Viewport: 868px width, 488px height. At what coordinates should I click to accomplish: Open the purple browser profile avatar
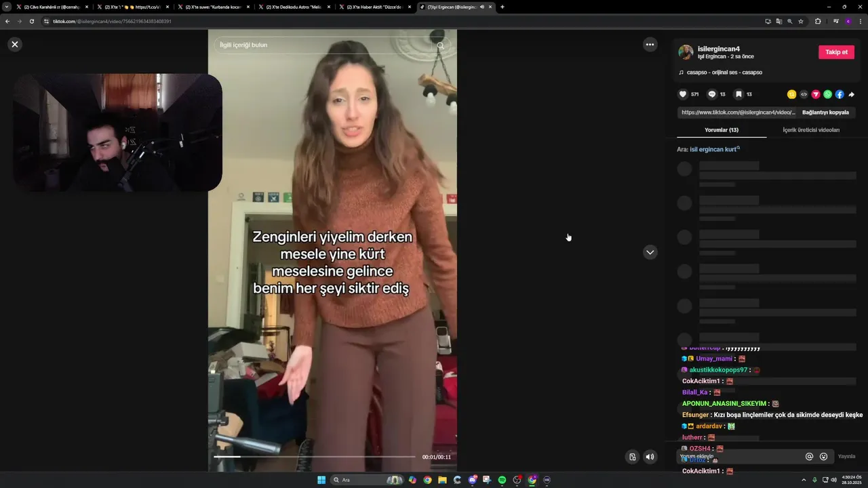click(848, 21)
